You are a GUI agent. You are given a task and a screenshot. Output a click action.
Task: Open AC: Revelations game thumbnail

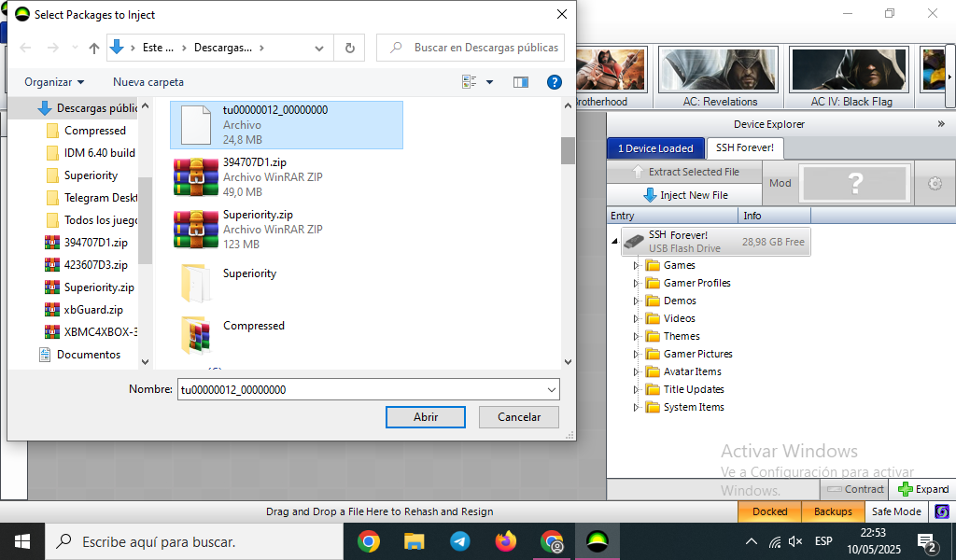pos(718,77)
